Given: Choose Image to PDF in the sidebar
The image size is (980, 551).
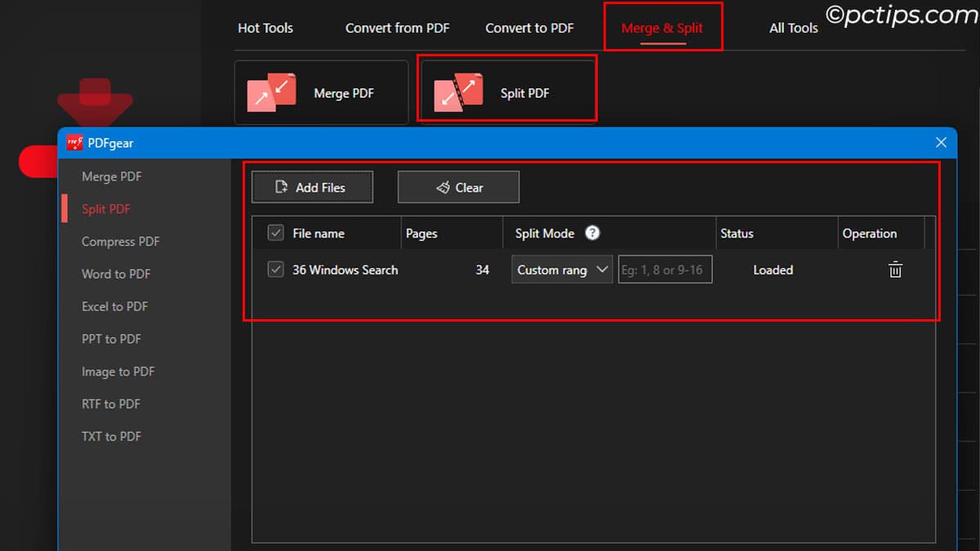Looking at the screenshot, I should click(118, 371).
